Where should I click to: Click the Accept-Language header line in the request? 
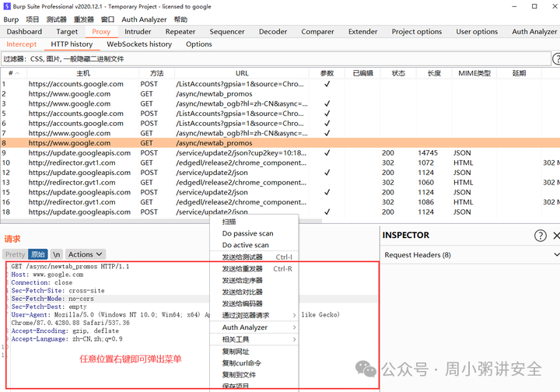[x=67, y=339]
